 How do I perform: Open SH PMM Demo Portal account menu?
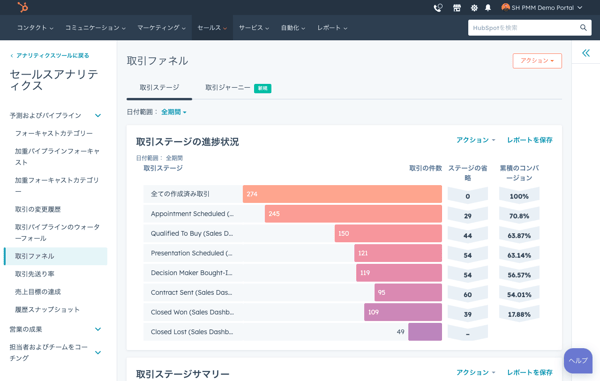[x=542, y=8]
